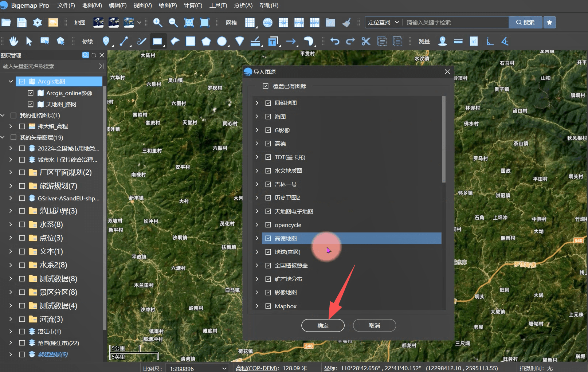Open the 编辑(E) menu
588x372 pixels.
pyautogui.click(x=118, y=5)
